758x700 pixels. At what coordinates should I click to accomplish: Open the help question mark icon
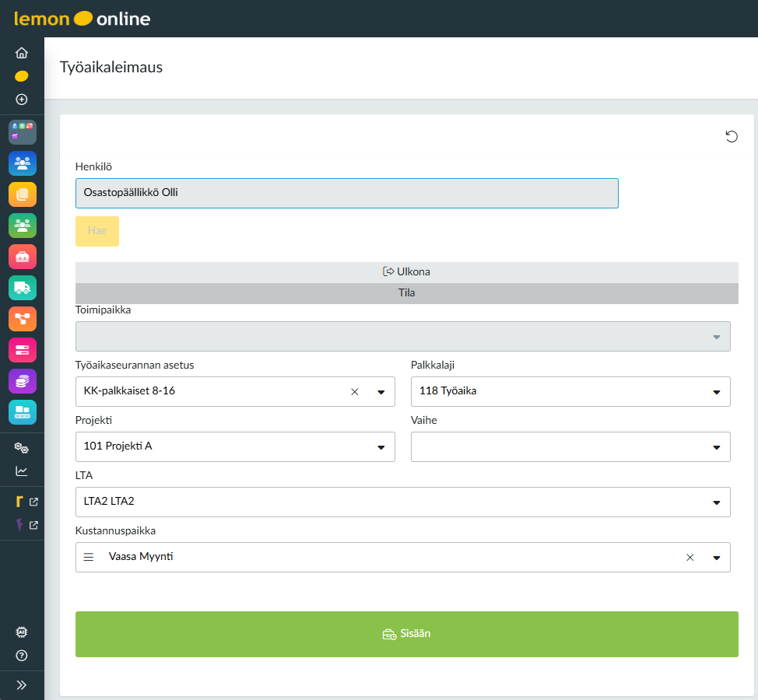coord(22,656)
